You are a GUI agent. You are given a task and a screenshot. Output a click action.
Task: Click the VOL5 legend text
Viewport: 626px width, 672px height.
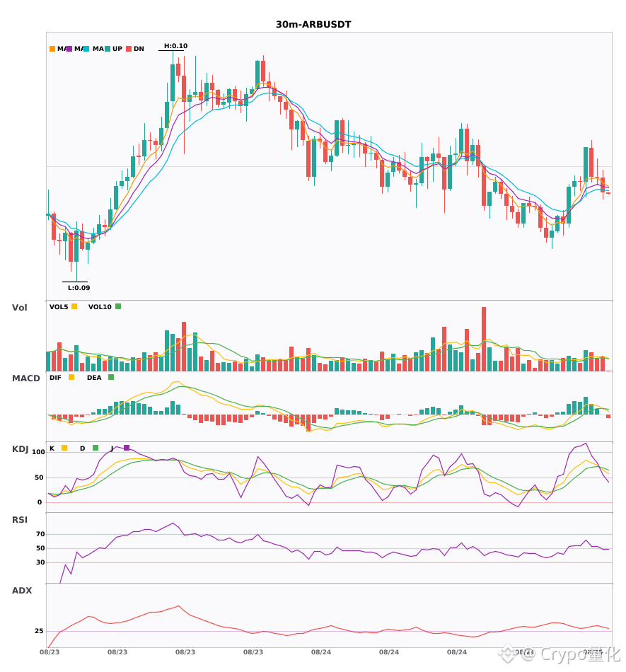[59, 307]
